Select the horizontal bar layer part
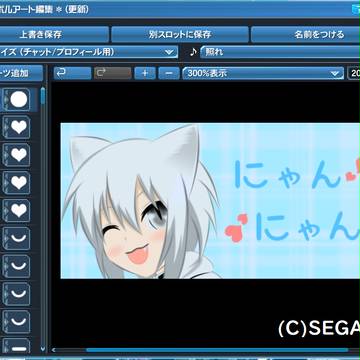The width and height of the screenshot is (360, 360). click(17, 346)
